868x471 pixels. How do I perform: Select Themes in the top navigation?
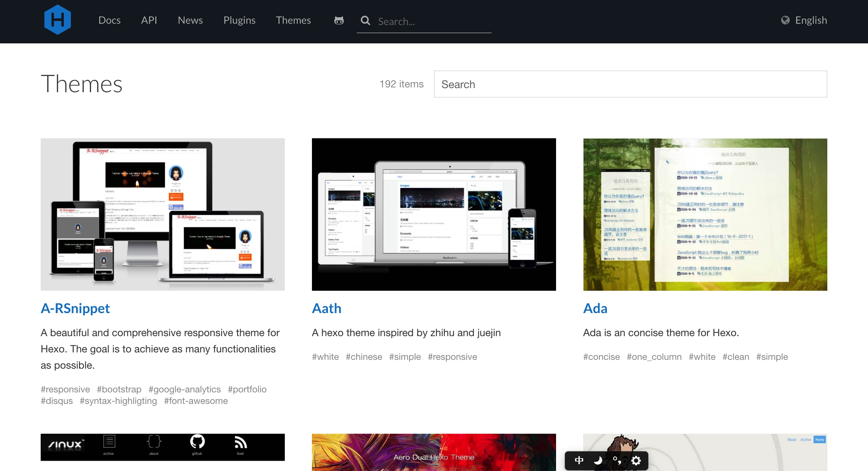click(293, 20)
